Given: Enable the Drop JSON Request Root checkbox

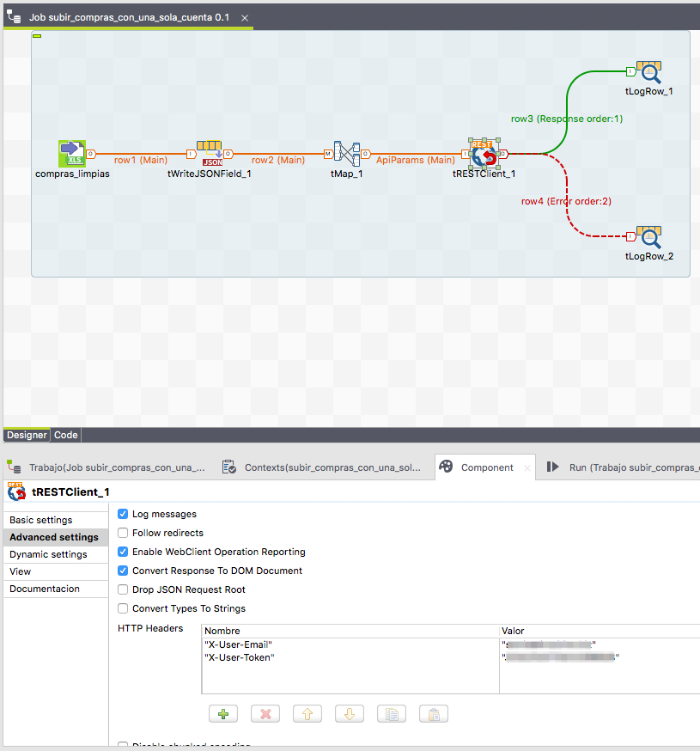Looking at the screenshot, I should (x=123, y=589).
